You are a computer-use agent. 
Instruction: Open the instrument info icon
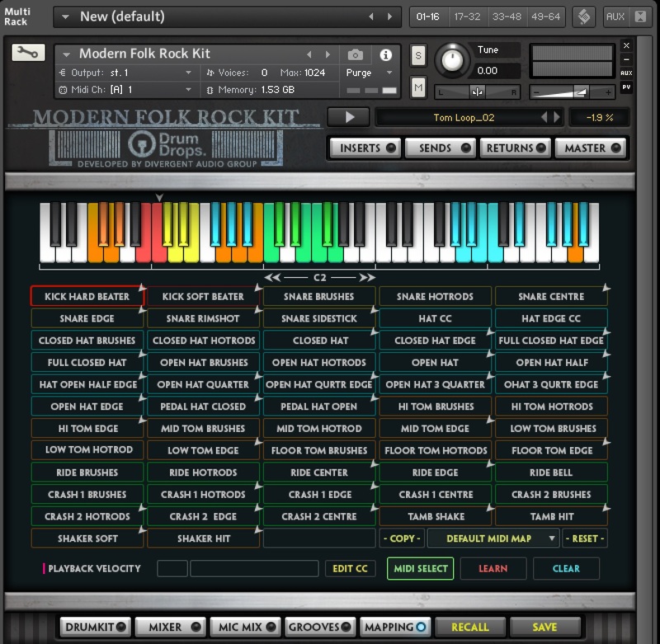pos(385,54)
